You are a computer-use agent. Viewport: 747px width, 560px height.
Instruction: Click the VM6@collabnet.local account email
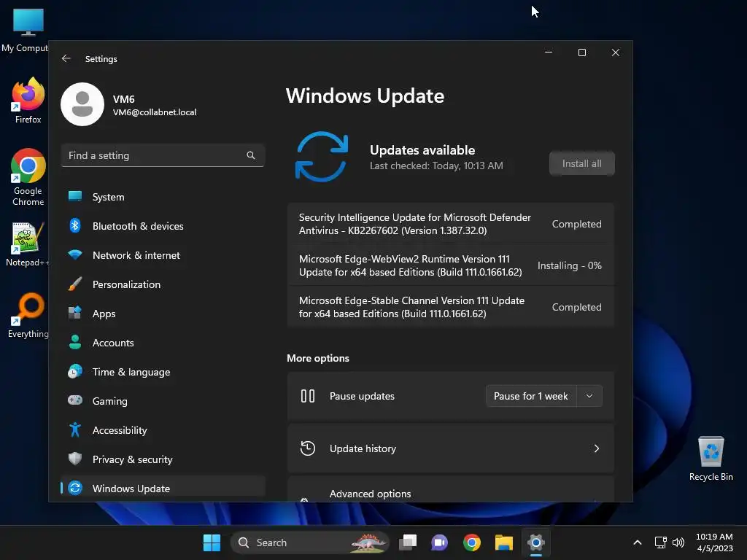pos(155,112)
